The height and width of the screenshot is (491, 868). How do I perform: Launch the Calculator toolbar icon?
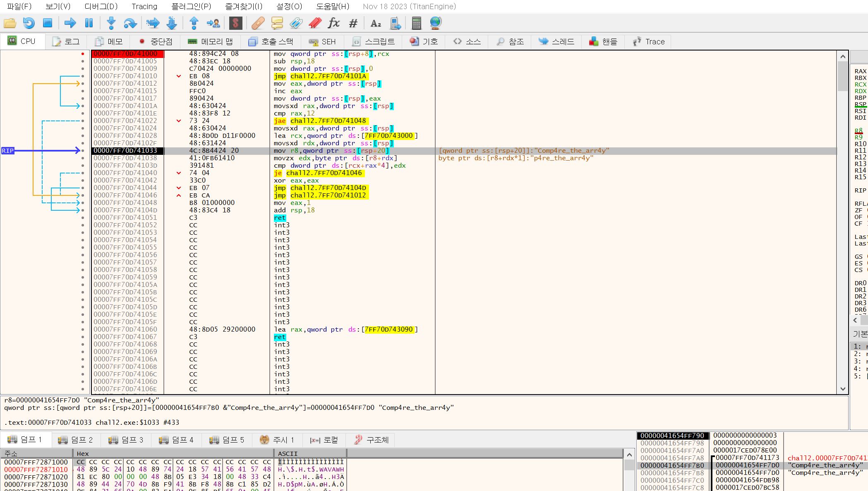pos(416,23)
